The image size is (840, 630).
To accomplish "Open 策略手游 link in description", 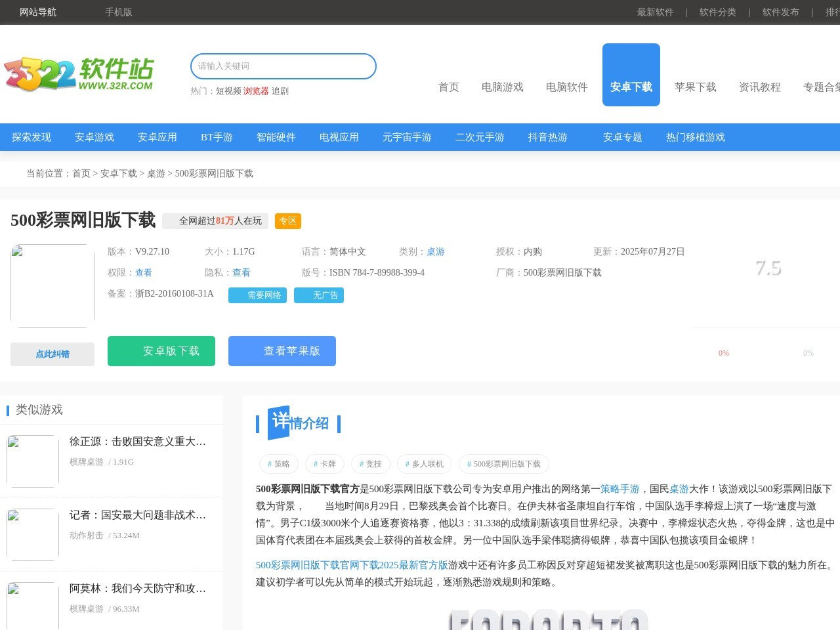I will pyautogui.click(x=620, y=489).
